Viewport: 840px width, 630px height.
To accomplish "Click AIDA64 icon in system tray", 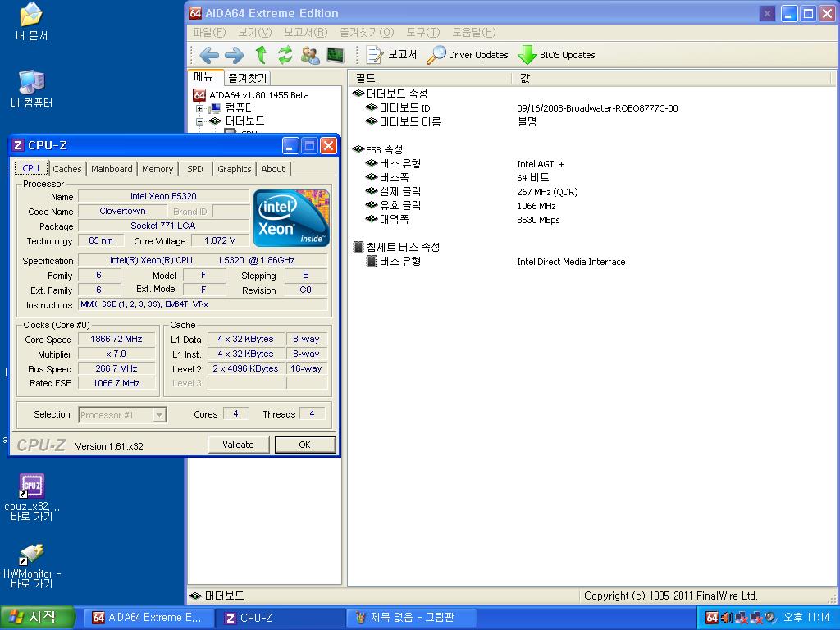I will pyautogui.click(x=711, y=618).
